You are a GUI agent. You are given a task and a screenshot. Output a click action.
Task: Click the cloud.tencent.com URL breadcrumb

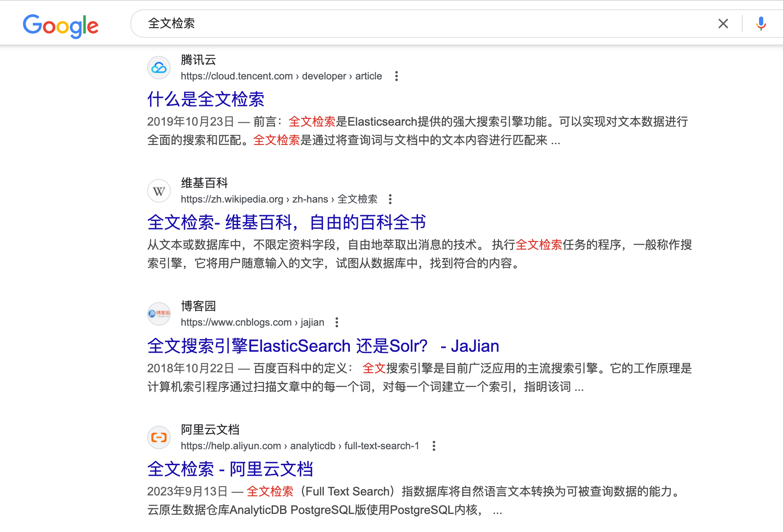pos(281,76)
